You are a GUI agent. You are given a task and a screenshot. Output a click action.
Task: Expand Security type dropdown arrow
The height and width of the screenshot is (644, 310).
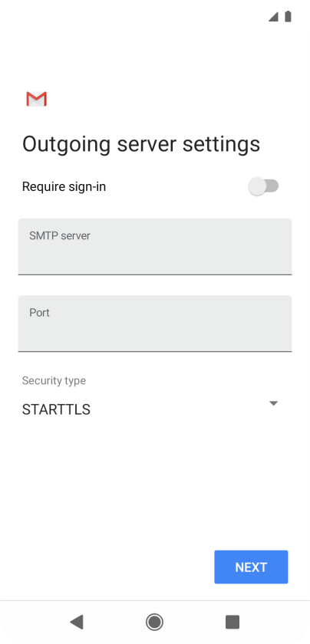273,403
